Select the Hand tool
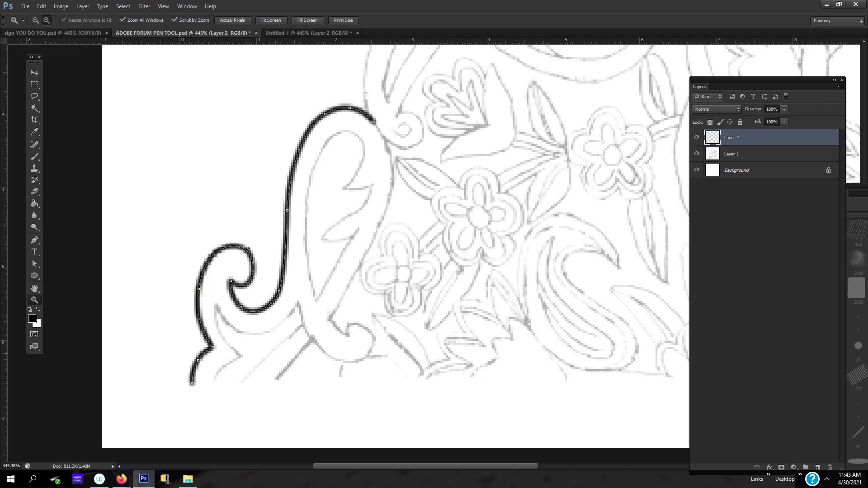Viewport: 868px width, 488px height. [x=34, y=288]
